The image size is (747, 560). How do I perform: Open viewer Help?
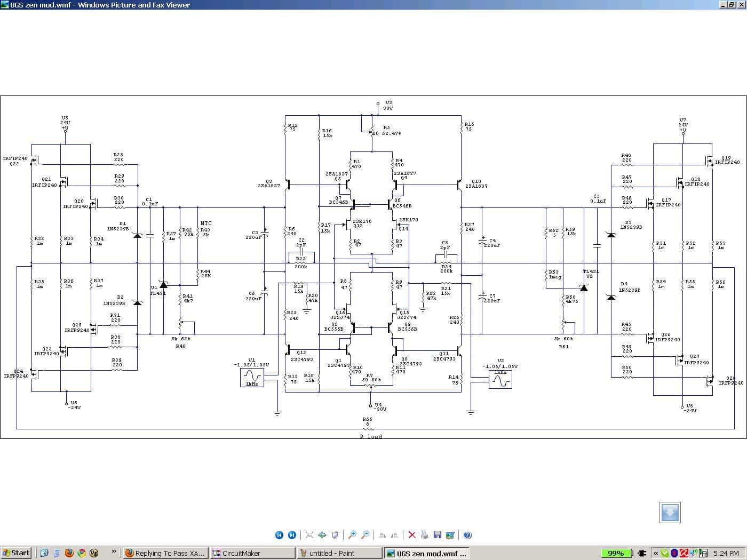pyautogui.click(x=467, y=535)
